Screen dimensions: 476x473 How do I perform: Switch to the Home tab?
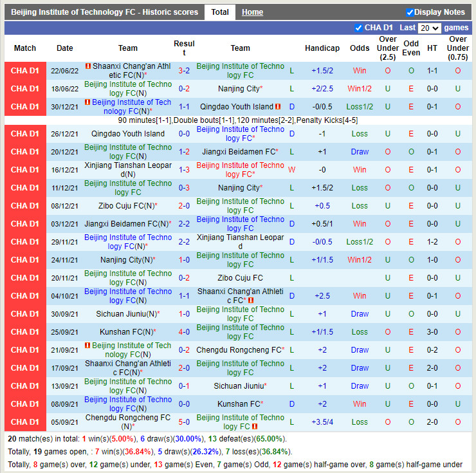click(x=252, y=12)
